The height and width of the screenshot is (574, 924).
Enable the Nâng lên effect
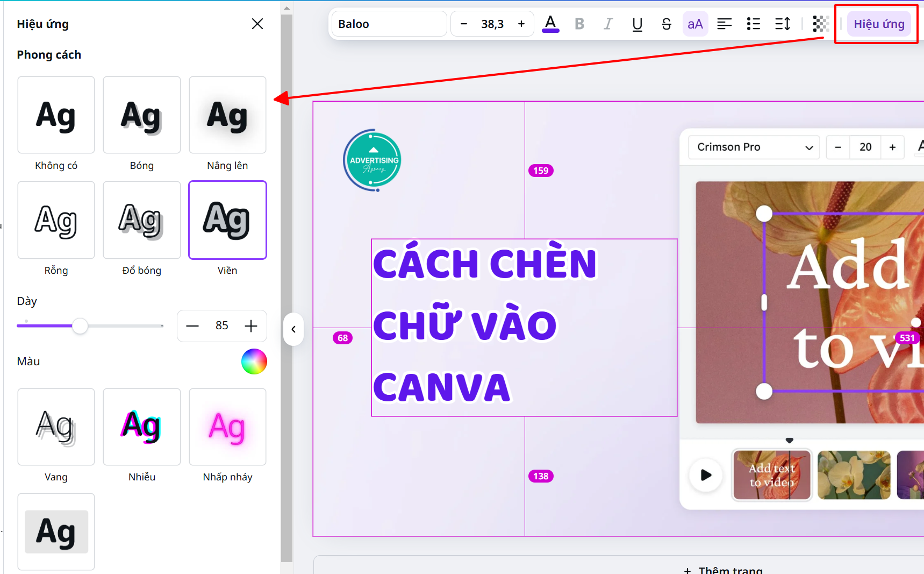click(227, 115)
